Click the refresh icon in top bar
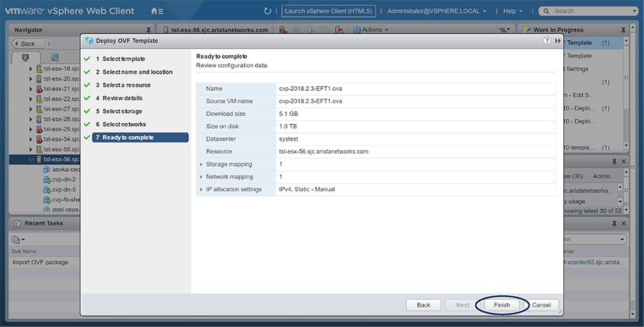Viewport: 644px width, 327px height. click(x=268, y=11)
